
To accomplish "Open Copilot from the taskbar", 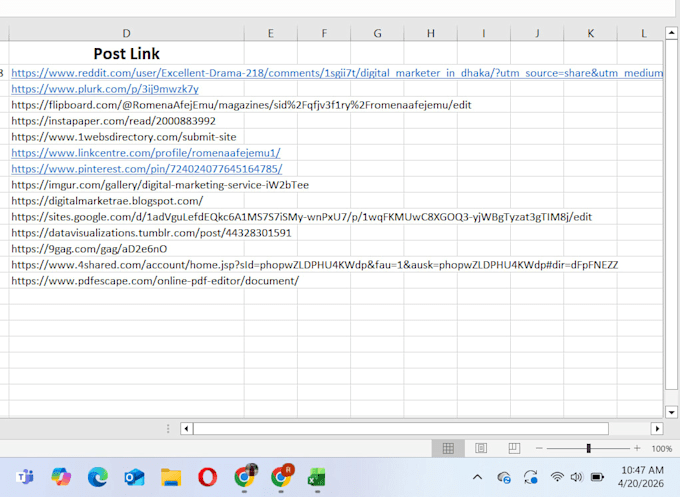I will pyautogui.click(x=61, y=477).
